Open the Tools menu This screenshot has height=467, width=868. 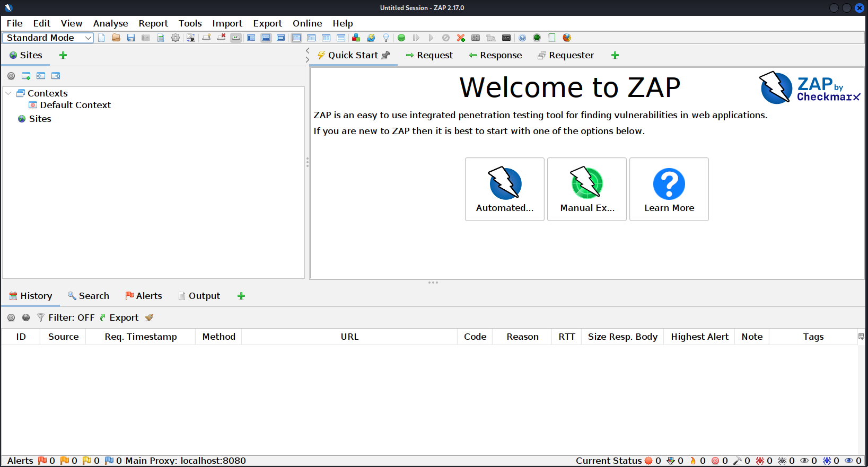tap(190, 23)
